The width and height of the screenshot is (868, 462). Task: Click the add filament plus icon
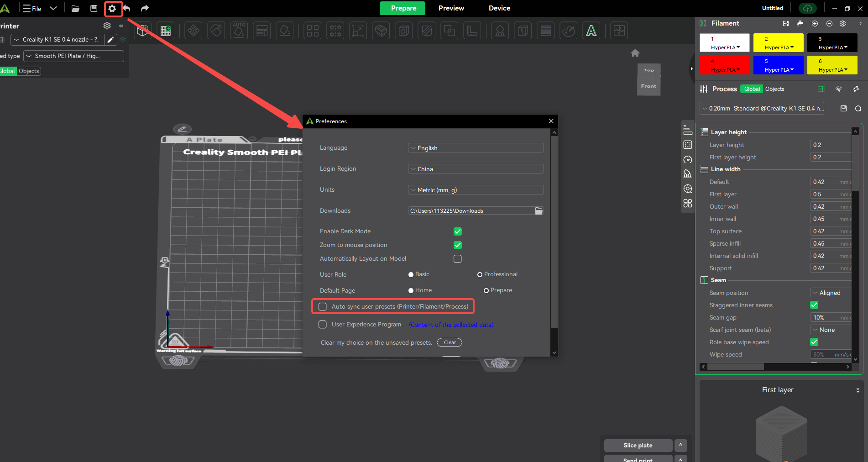click(815, 23)
